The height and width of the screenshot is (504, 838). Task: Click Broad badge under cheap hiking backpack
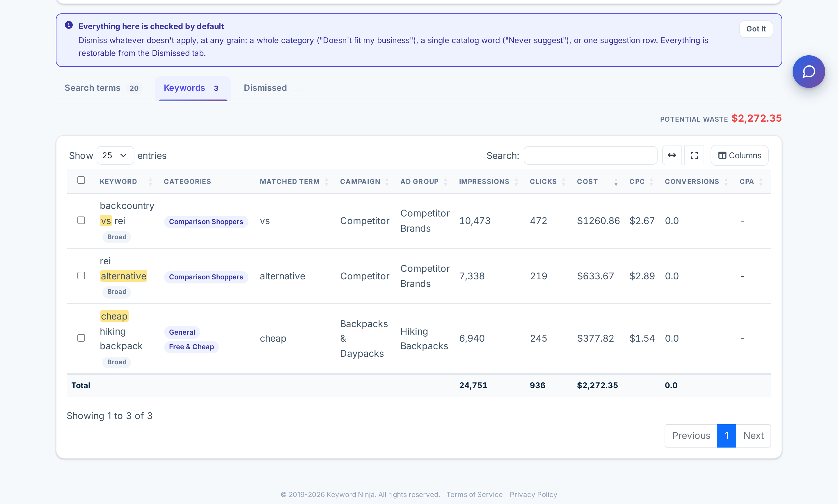point(117,362)
